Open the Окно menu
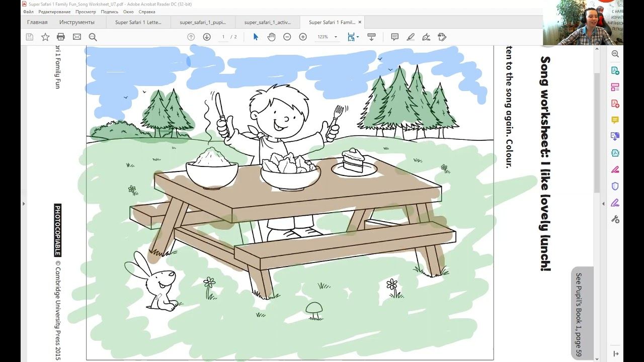 [x=128, y=12]
